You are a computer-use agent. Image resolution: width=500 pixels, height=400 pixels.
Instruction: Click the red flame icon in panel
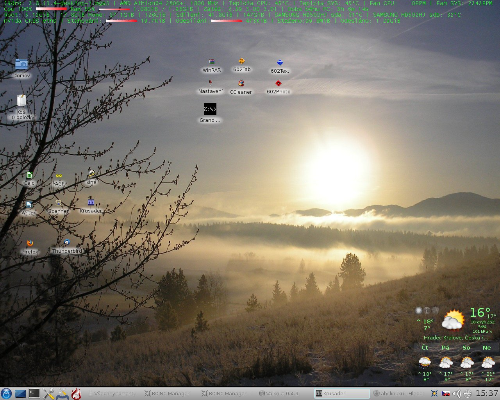pos(77,394)
